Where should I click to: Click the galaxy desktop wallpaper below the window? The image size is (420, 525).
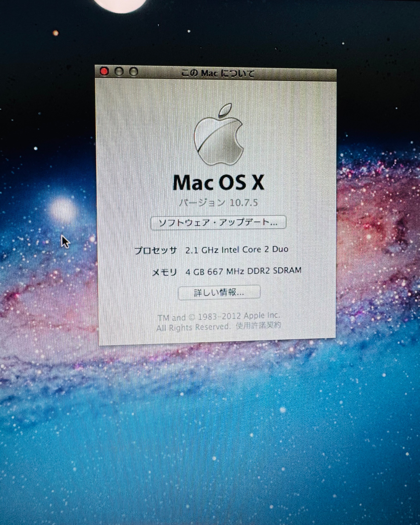209,426
